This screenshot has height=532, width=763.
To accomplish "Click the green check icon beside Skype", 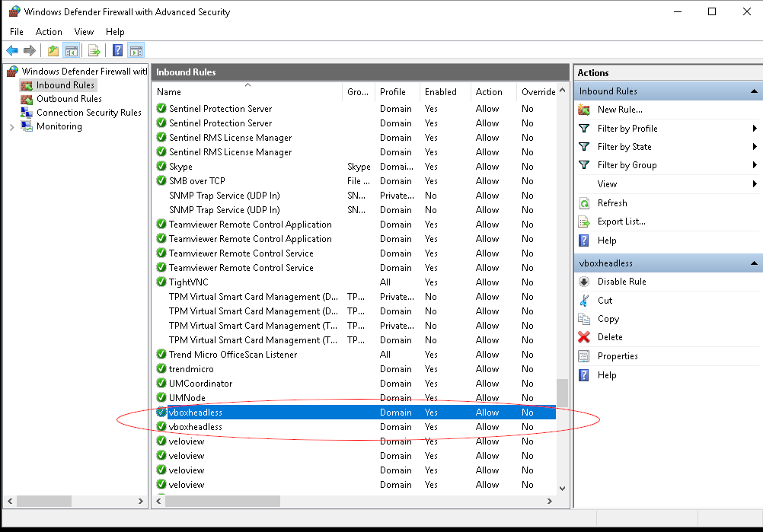I will point(161,167).
